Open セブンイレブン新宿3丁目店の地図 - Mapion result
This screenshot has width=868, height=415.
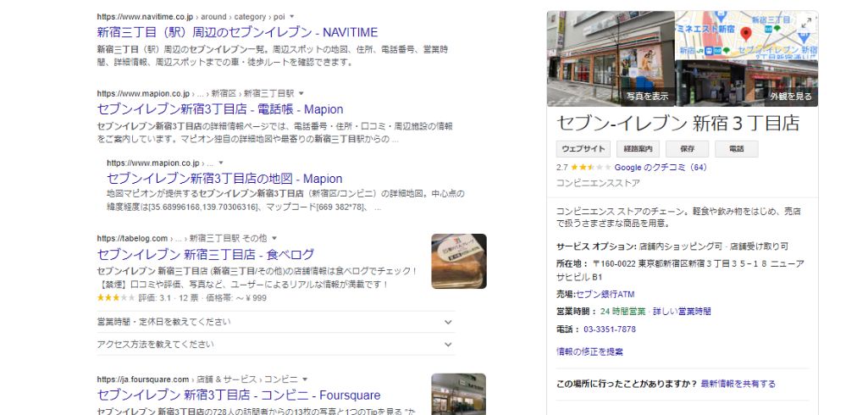(x=224, y=179)
